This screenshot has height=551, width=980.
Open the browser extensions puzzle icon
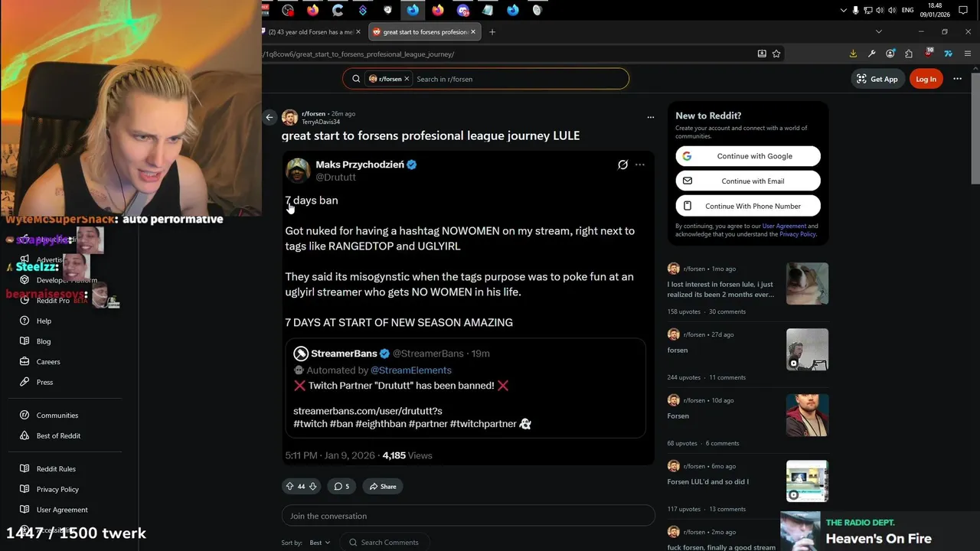[909, 54]
